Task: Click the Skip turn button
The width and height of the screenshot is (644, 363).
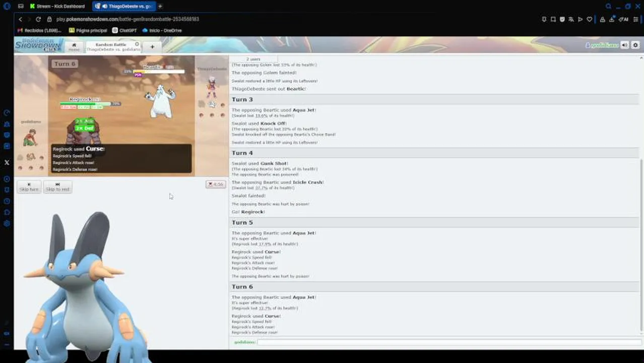Action: coord(29,187)
